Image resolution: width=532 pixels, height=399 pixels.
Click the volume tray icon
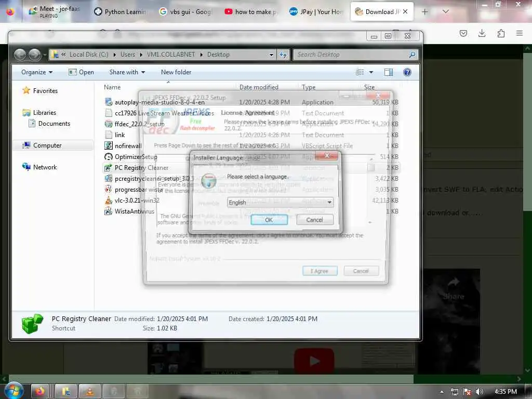(480, 392)
